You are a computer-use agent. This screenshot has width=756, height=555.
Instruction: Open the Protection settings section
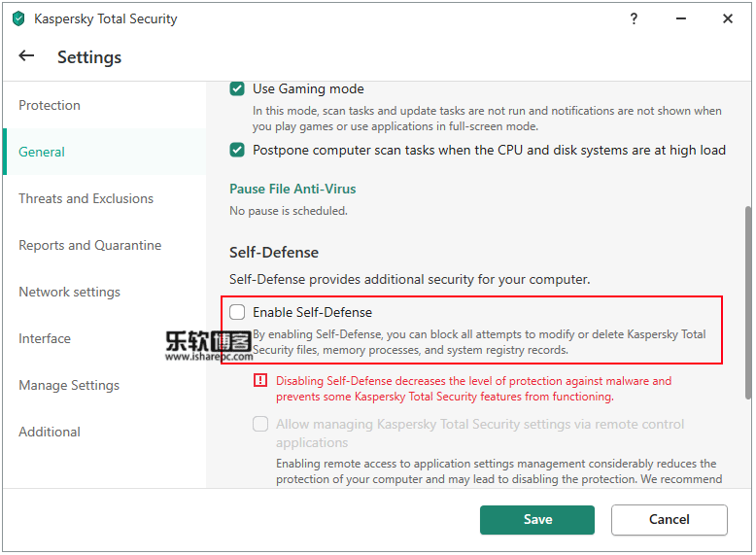(x=50, y=105)
